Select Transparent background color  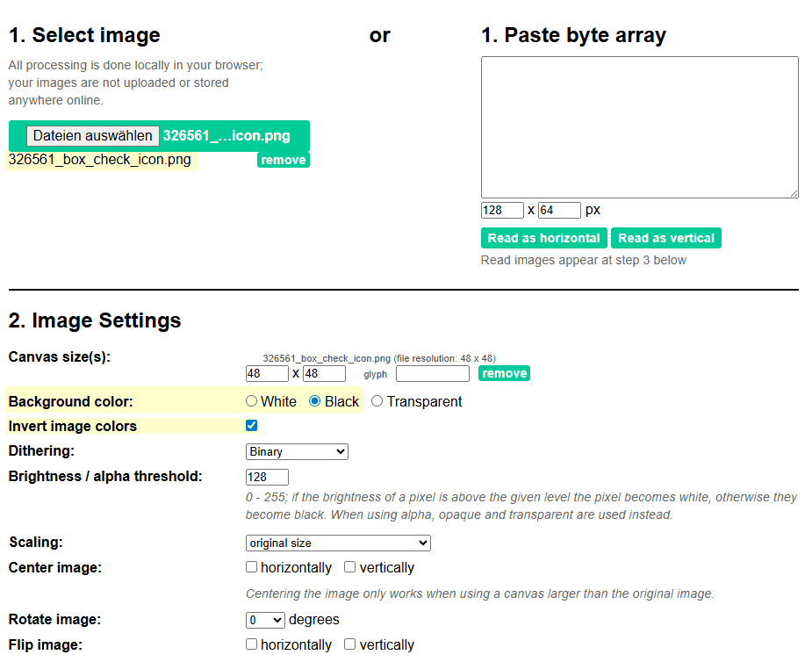click(377, 401)
